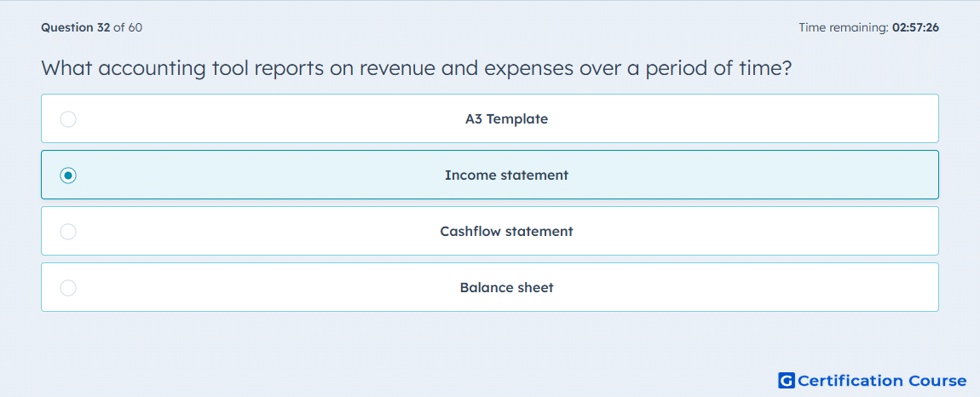The image size is (980, 397).
Task: Click the selected Income statement radio button
Action: tap(68, 175)
